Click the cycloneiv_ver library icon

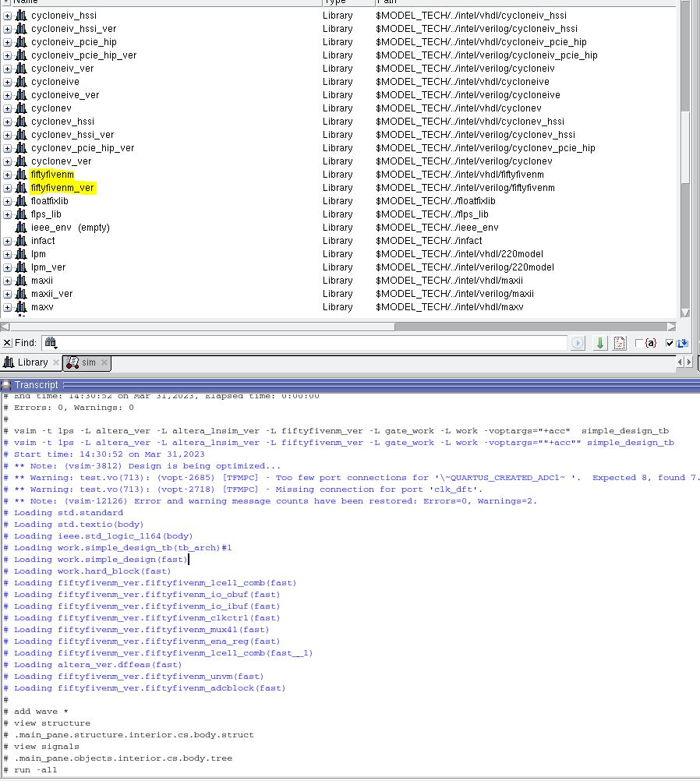tap(21, 69)
